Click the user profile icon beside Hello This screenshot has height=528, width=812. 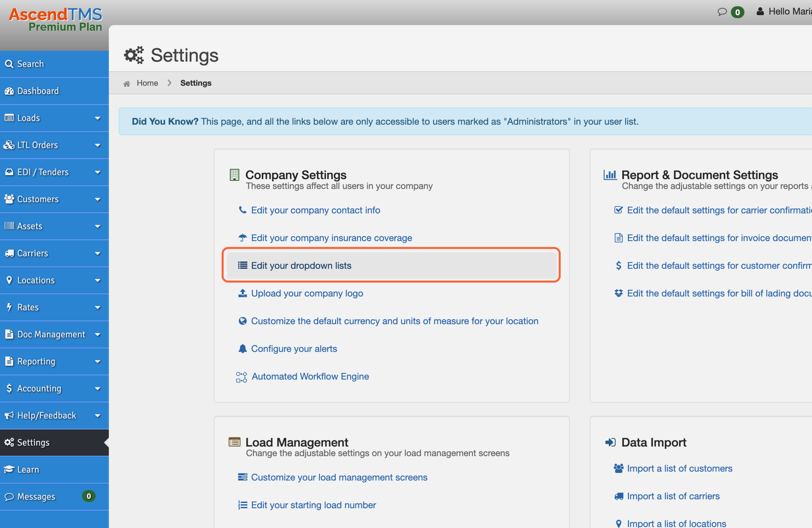[x=760, y=12]
